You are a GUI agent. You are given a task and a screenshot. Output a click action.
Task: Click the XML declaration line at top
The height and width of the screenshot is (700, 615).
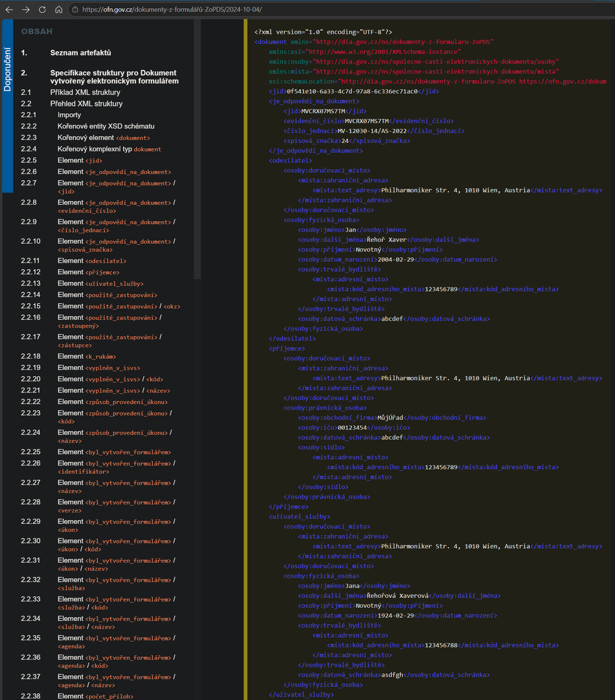(x=323, y=32)
